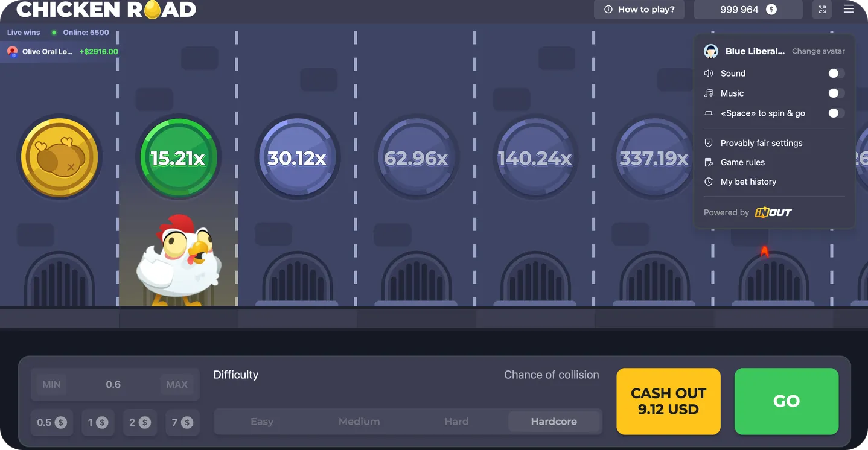868x450 pixels.
Task: Select Hardcore difficulty
Action: tap(554, 422)
